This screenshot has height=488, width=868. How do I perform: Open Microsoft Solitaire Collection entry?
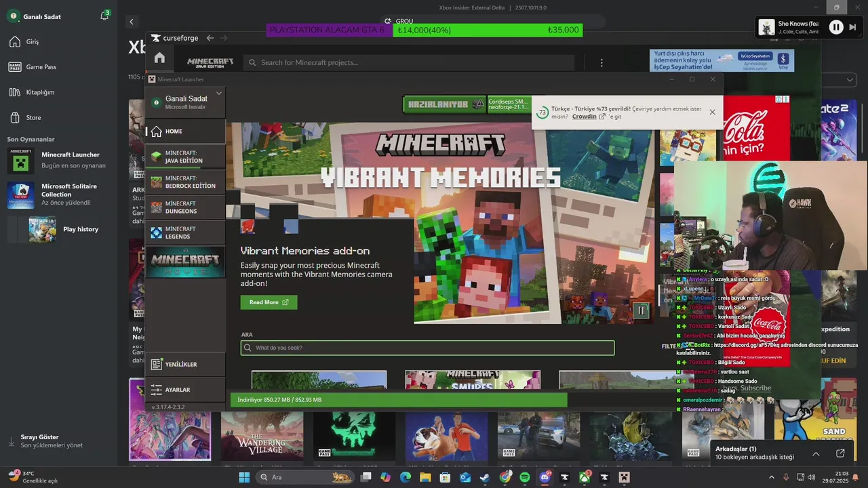(x=57, y=195)
